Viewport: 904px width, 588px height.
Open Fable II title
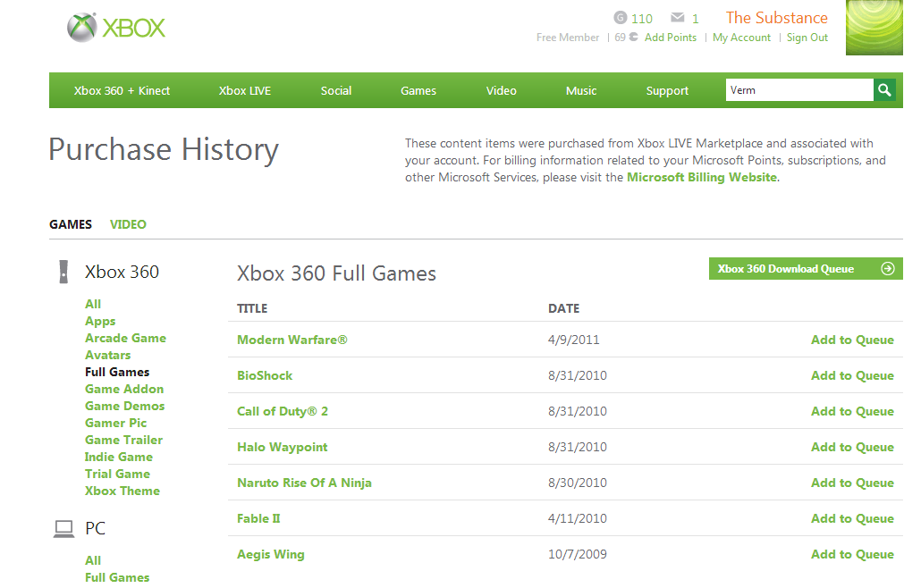coord(258,518)
